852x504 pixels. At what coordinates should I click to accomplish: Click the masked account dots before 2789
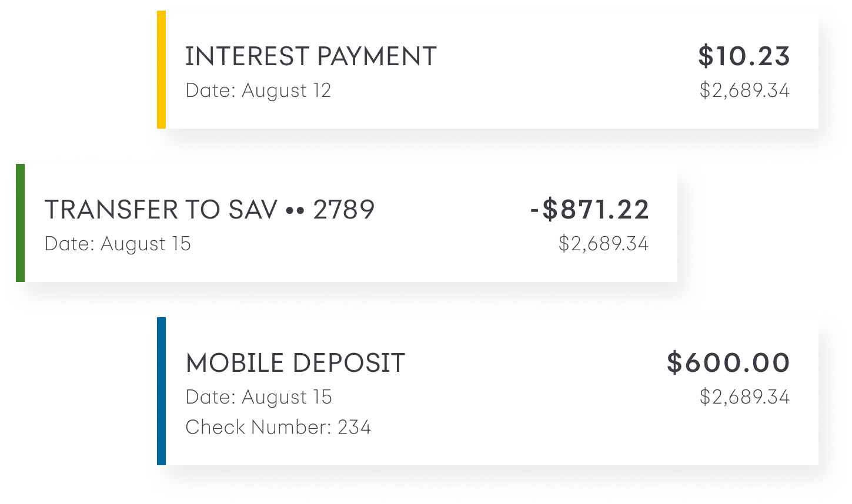(295, 210)
